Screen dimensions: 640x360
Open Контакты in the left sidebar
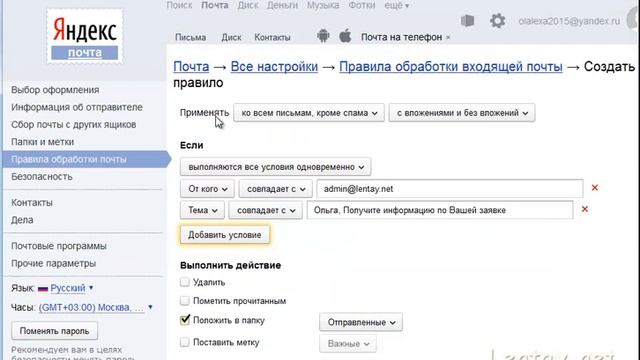pyautogui.click(x=32, y=202)
